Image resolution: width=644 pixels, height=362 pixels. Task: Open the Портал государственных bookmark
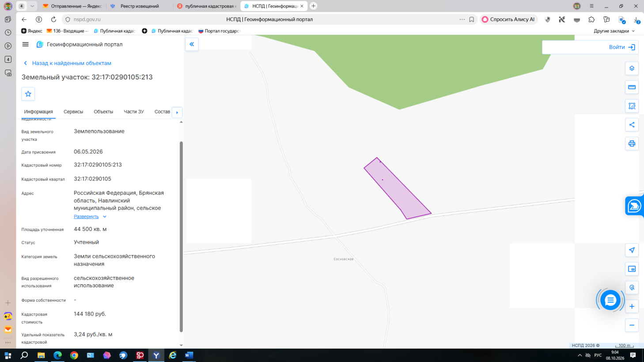219,31
